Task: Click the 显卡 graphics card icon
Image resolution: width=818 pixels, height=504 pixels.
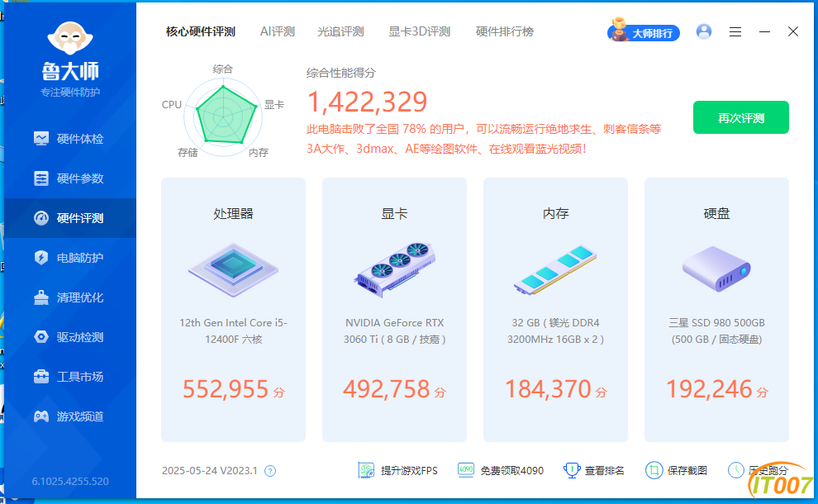Action: coord(394,269)
